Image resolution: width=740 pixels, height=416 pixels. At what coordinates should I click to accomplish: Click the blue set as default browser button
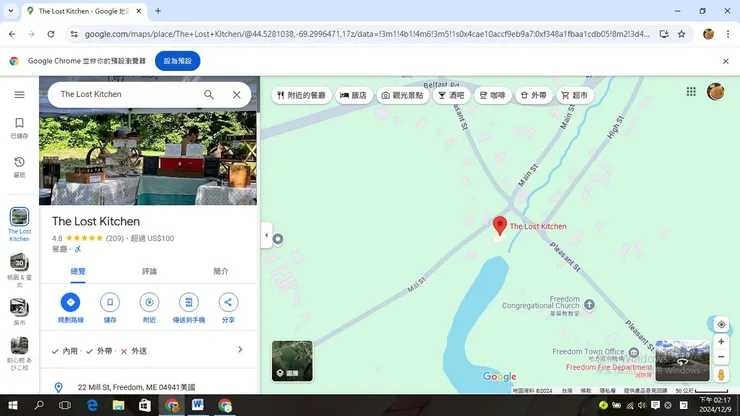tap(177, 61)
